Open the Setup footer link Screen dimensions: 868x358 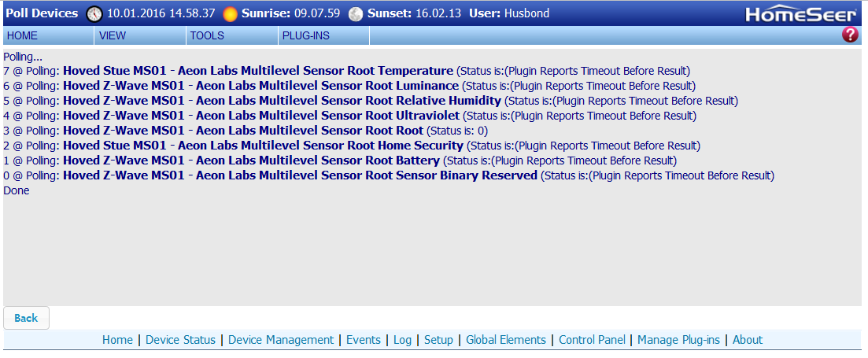tap(438, 340)
